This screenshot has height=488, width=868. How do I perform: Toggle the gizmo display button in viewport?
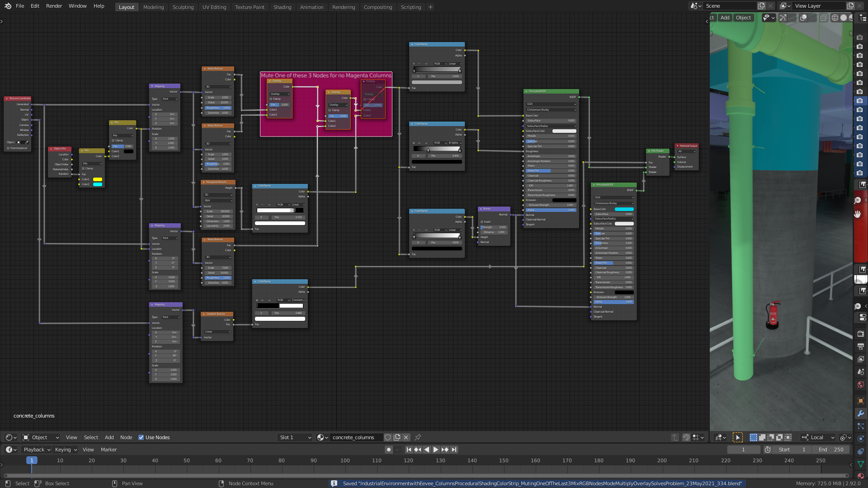click(783, 18)
